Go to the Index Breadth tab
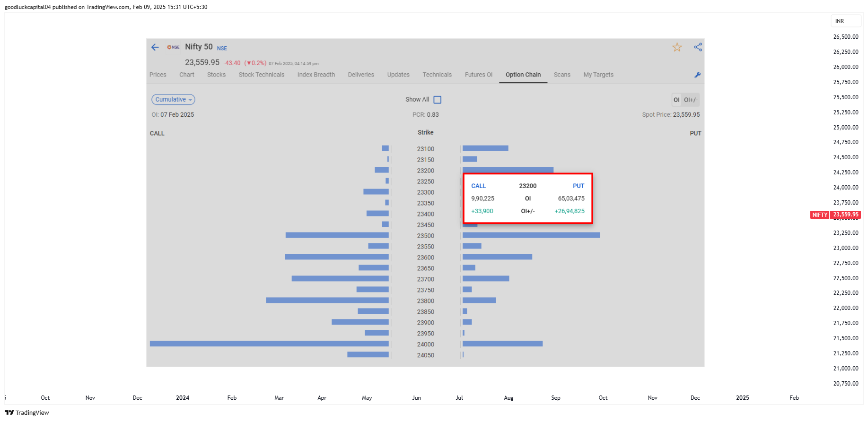The image size is (868, 421). (316, 75)
